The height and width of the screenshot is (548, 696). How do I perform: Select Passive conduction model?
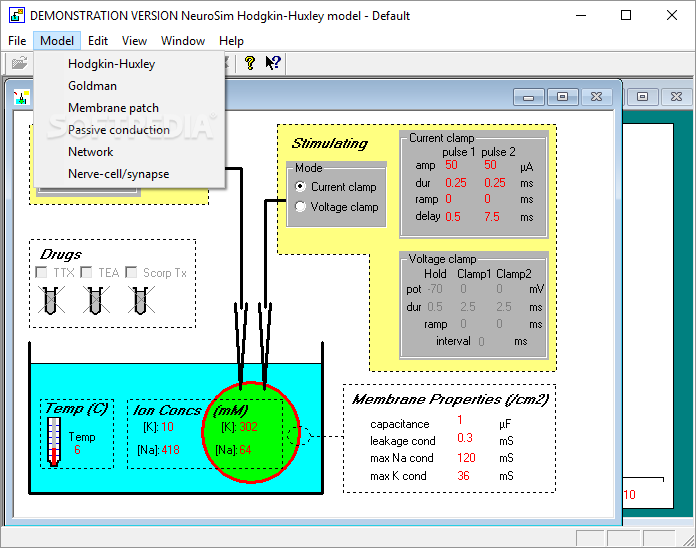(x=129, y=130)
